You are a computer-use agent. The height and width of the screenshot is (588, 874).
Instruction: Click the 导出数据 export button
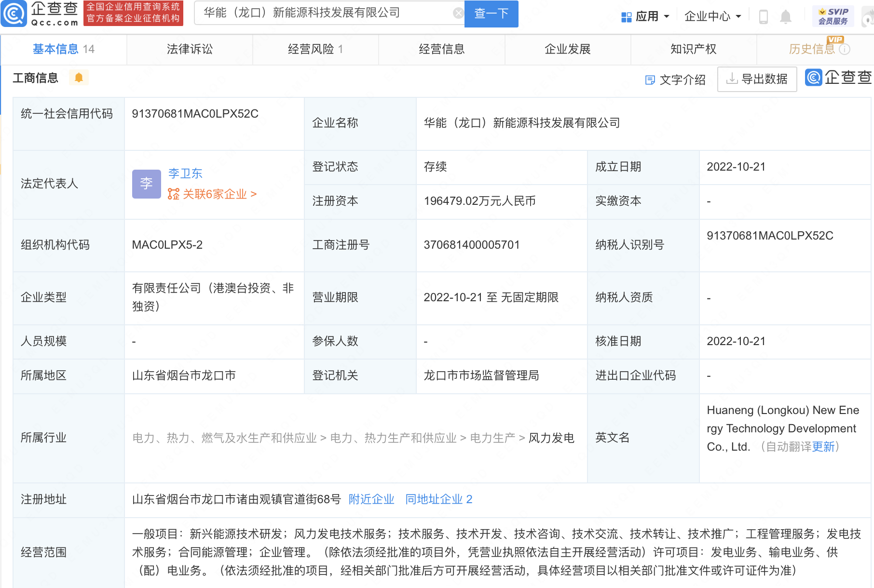click(757, 79)
